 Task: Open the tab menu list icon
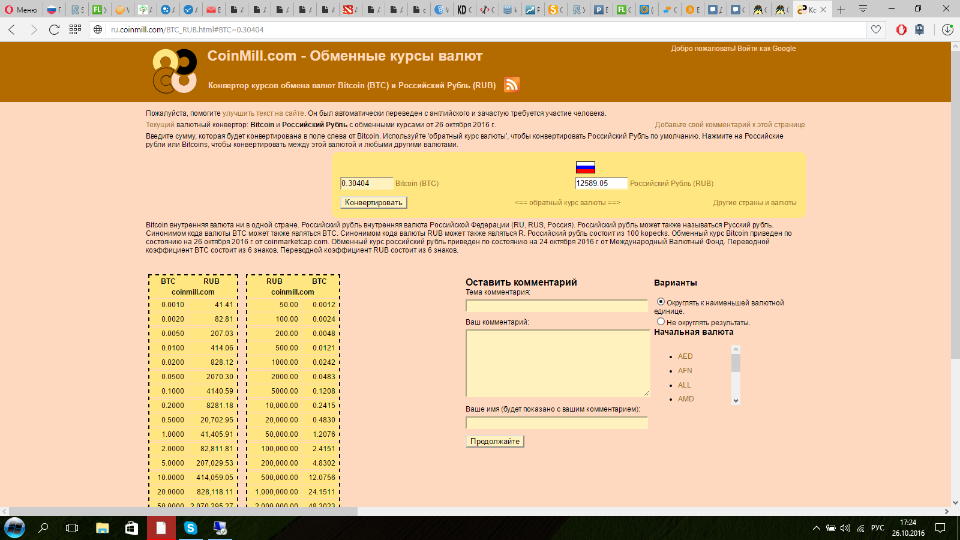click(x=863, y=9)
